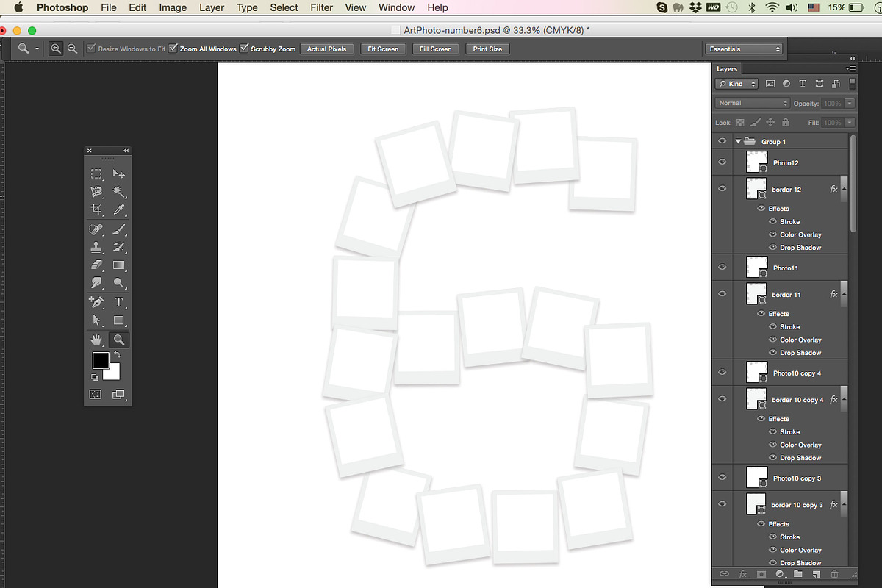882x588 pixels.
Task: Choose the Pen tool
Action: pyautogui.click(x=96, y=302)
